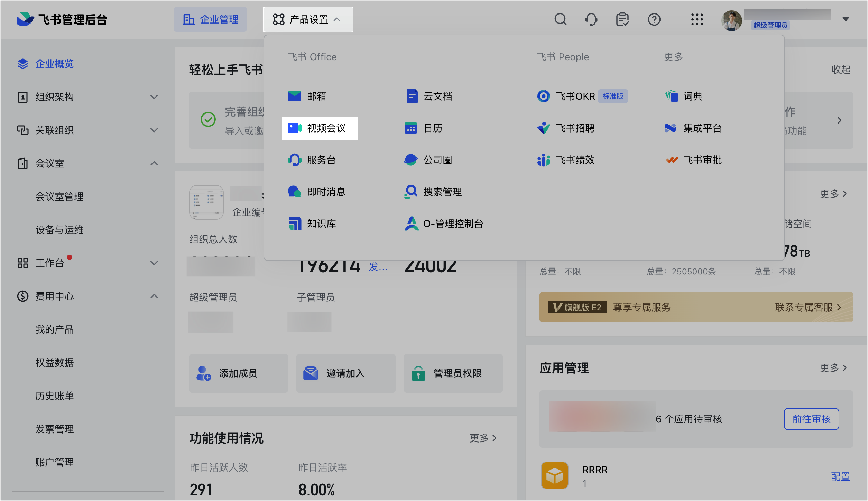Click the 即时消息 chat bubble icon
Viewport: 868px width, 501px height.
pos(294,192)
